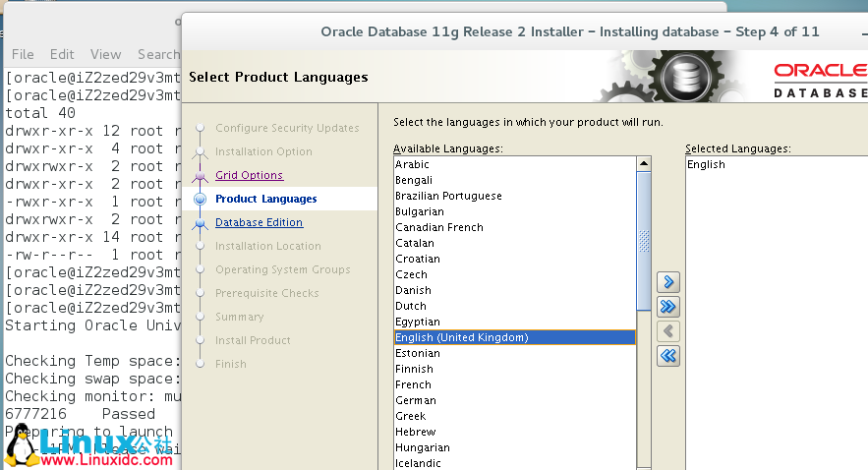This screenshot has width=868, height=470.
Task: Select Arabic in Available Languages
Action: tap(515, 164)
